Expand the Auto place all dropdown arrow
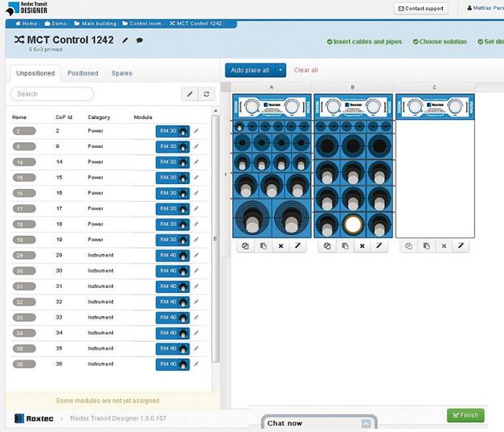504x432 pixels. [x=281, y=70]
